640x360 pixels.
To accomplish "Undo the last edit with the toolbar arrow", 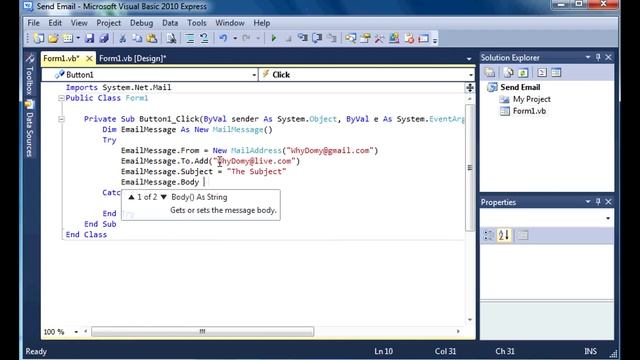I will click(x=223, y=38).
